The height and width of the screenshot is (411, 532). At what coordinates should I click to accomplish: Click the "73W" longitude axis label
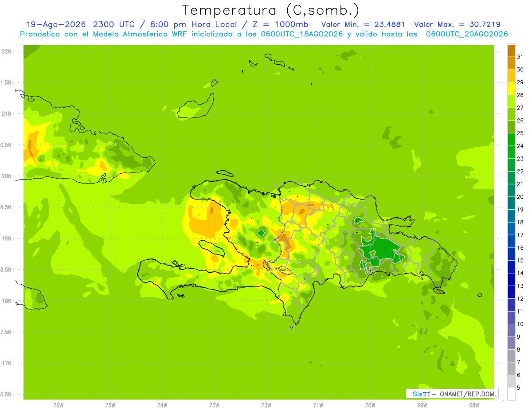click(x=214, y=405)
